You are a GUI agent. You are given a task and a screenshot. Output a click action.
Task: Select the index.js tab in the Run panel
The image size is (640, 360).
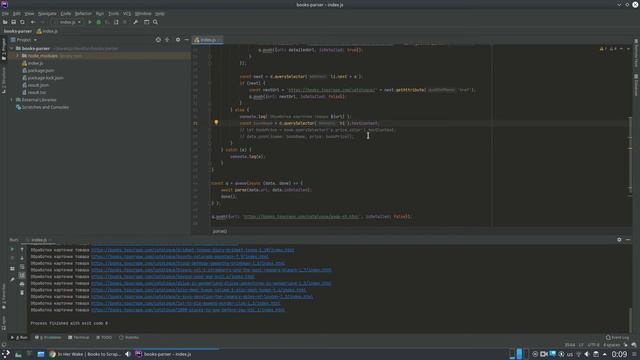(39, 240)
